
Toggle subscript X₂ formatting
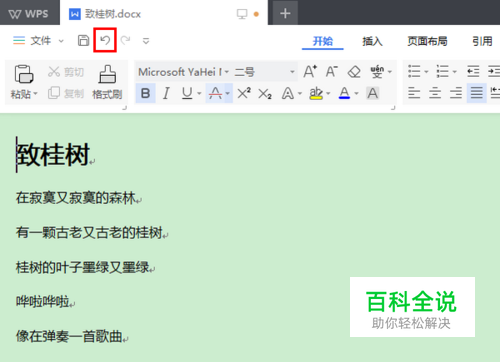click(x=265, y=94)
